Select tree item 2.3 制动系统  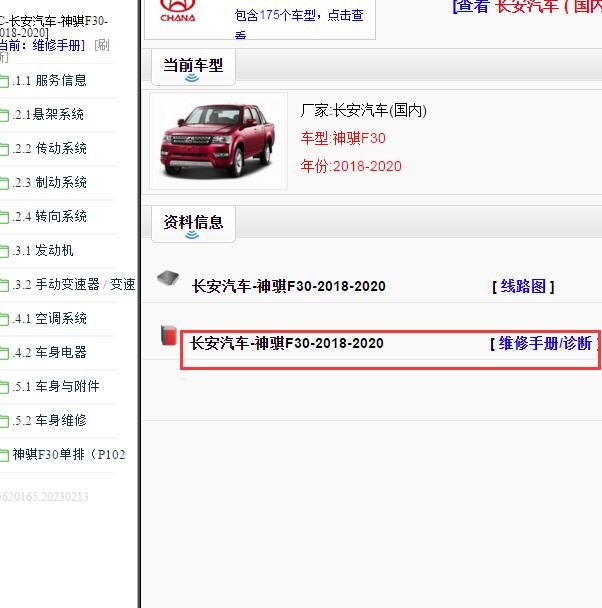point(50,183)
